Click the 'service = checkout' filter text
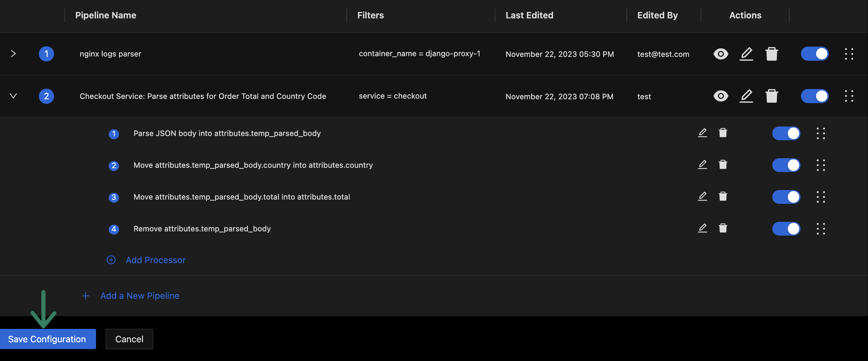868x361 pixels. coord(393,96)
